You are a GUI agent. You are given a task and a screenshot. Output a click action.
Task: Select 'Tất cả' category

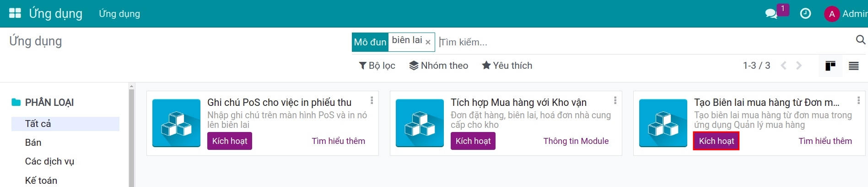tap(65, 124)
